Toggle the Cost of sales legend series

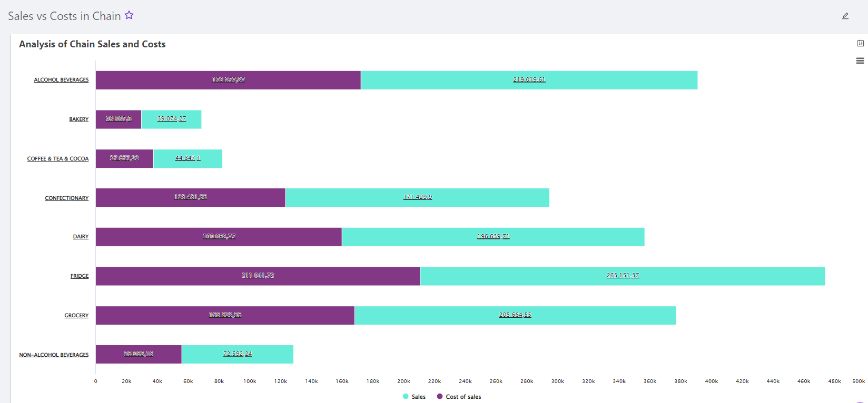pyautogui.click(x=463, y=397)
